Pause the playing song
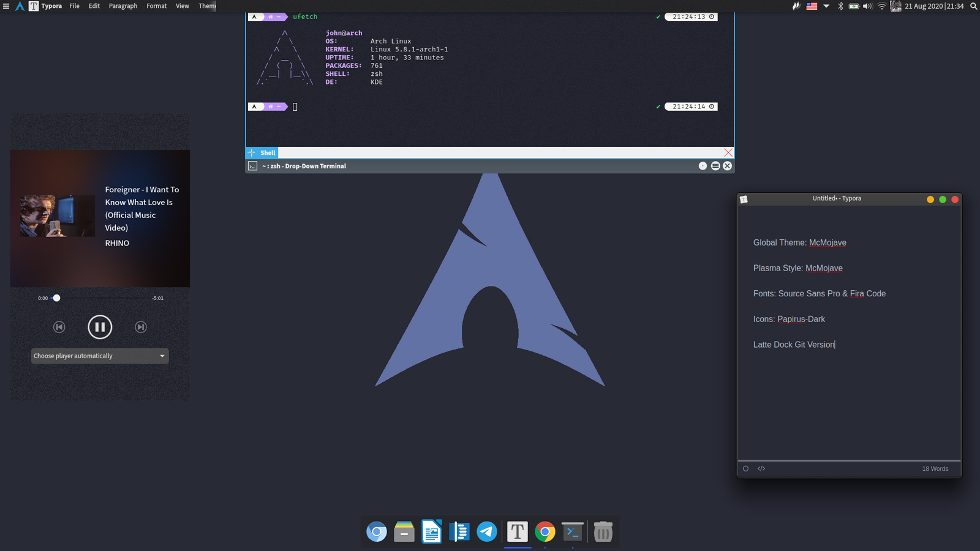 pos(100,327)
